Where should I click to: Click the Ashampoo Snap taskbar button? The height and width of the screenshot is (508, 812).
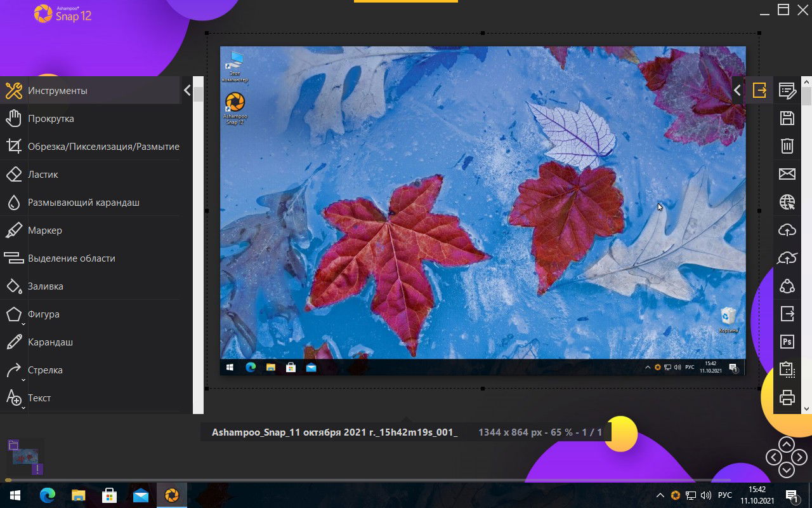[x=171, y=495]
